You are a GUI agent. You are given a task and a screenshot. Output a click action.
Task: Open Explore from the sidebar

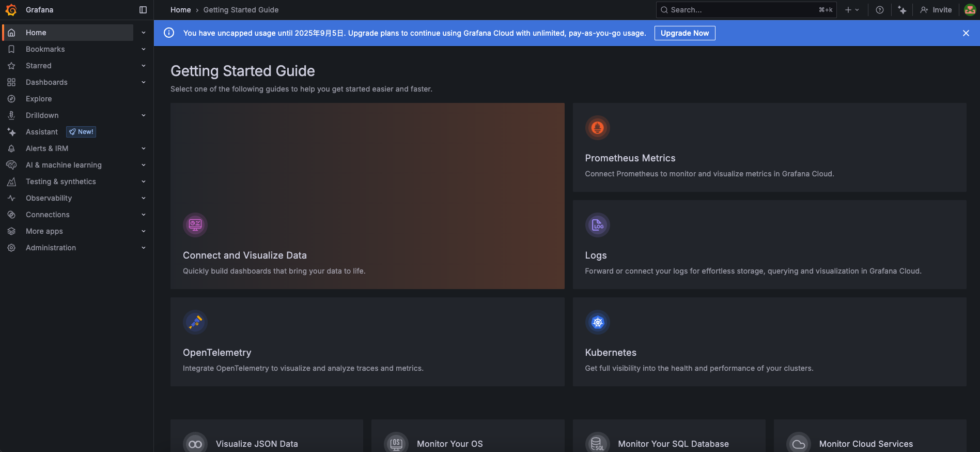39,99
